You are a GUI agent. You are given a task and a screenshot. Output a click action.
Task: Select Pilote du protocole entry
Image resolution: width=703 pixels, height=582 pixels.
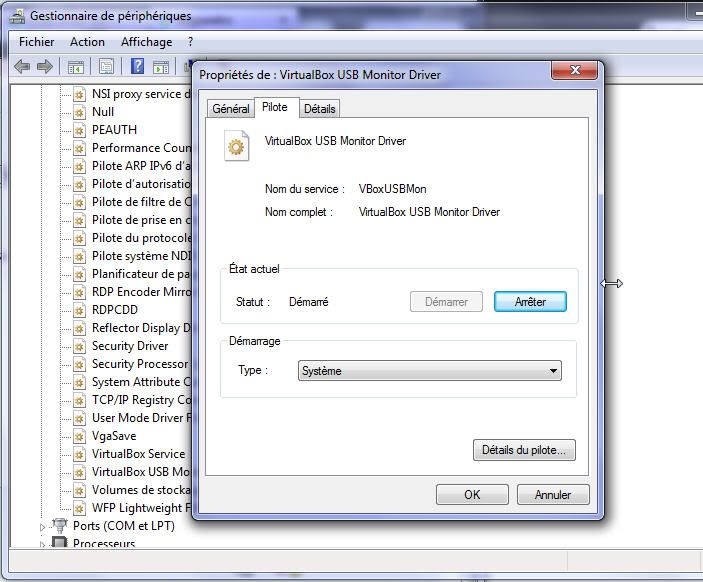[x=141, y=238]
